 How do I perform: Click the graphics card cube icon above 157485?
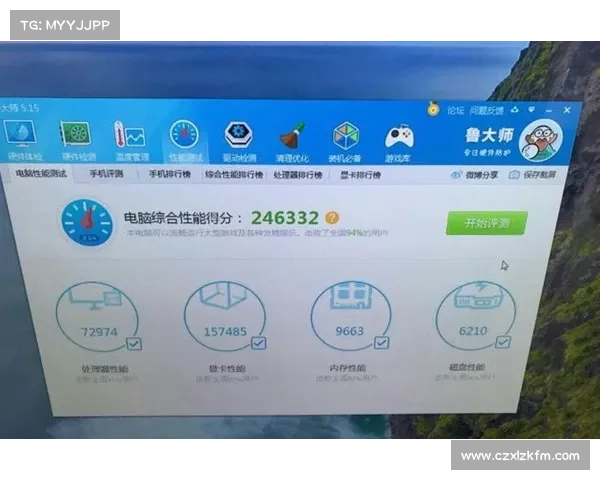[x=224, y=294]
